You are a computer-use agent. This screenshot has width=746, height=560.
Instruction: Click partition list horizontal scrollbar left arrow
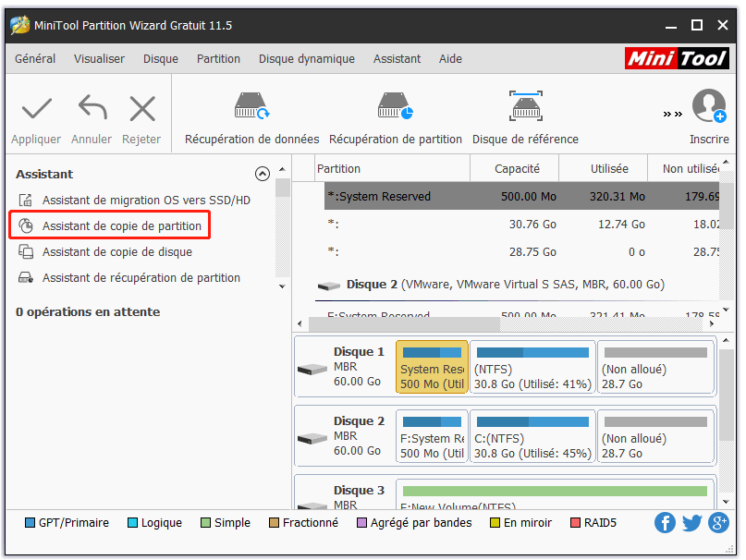(300, 323)
